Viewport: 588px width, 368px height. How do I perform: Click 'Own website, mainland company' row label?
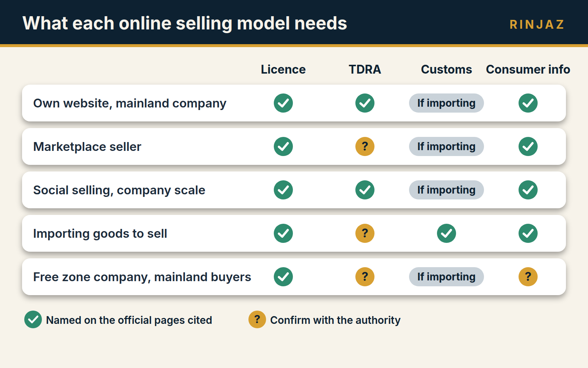[130, 103]
